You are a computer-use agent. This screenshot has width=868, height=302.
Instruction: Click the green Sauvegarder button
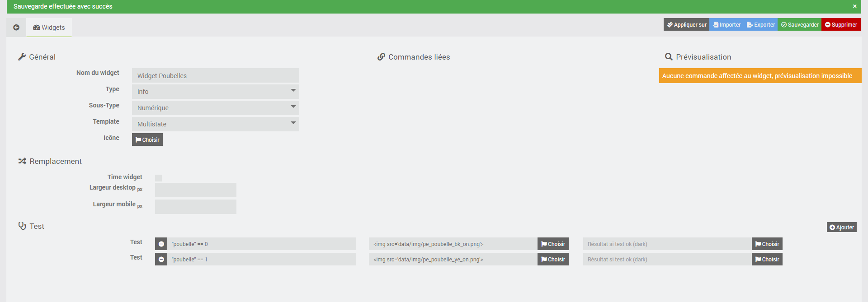click(x=799, y=25)
